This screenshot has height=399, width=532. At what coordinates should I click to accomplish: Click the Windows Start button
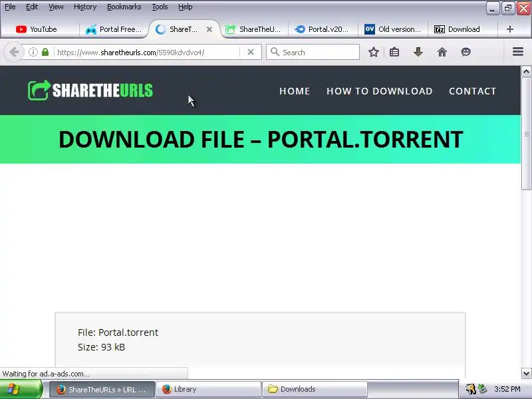pyautogui.click(x=21, y=389)
